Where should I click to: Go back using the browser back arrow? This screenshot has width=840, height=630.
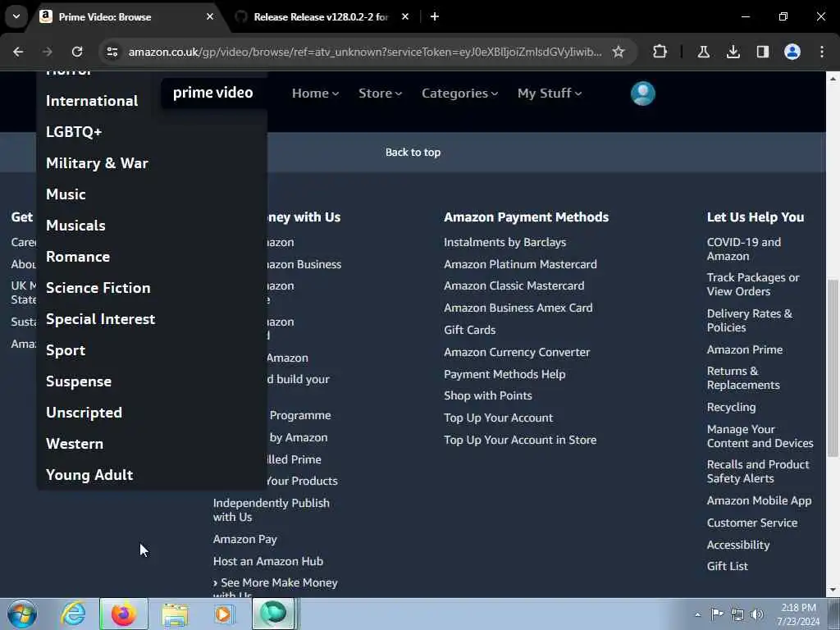click(18, 52)
